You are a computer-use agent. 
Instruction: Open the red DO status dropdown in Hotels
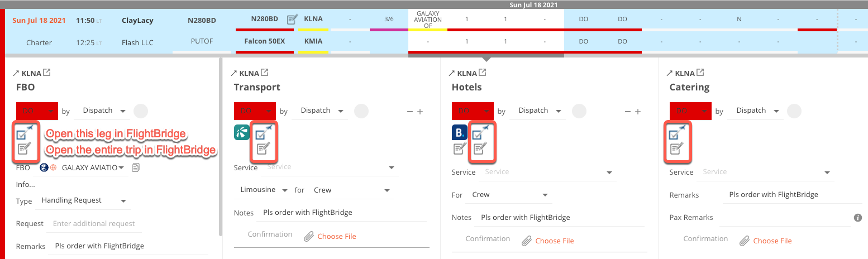pyautogui.click(x=473, y=111)
